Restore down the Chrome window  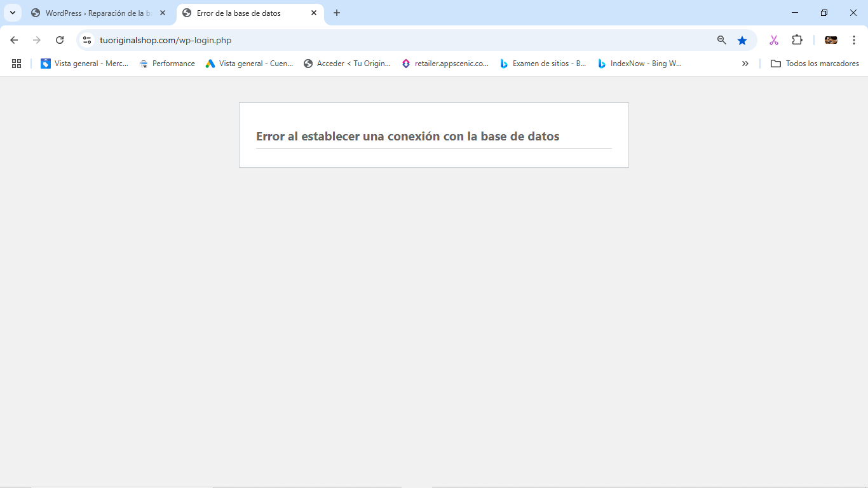(824, 13)
